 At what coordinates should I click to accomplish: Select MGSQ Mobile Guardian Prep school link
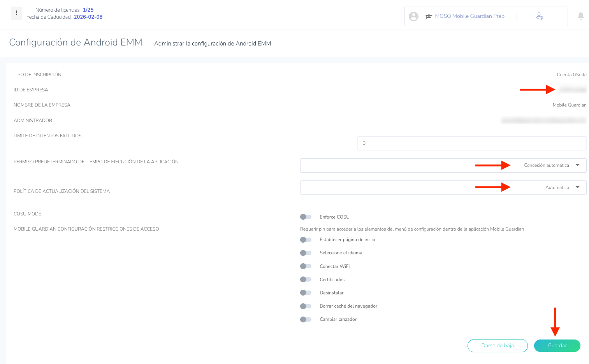[x=469, y=16]
